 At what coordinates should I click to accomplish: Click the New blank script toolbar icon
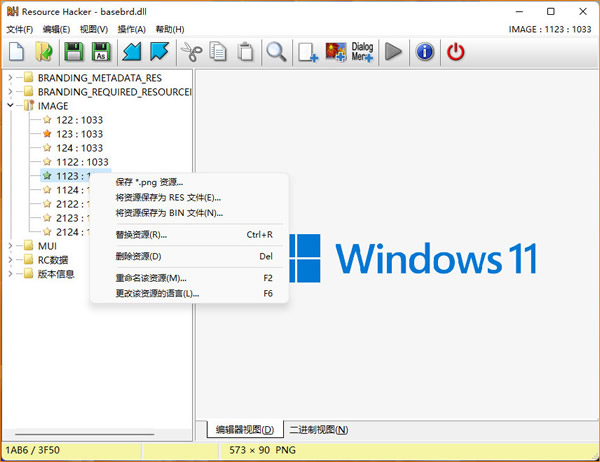click(x=16, y=52)
